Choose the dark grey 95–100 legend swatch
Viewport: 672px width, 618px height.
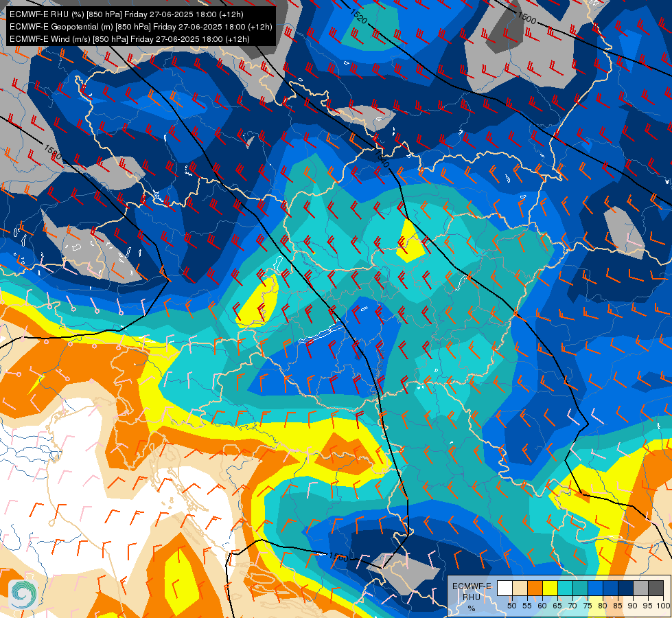coord(656,588)
